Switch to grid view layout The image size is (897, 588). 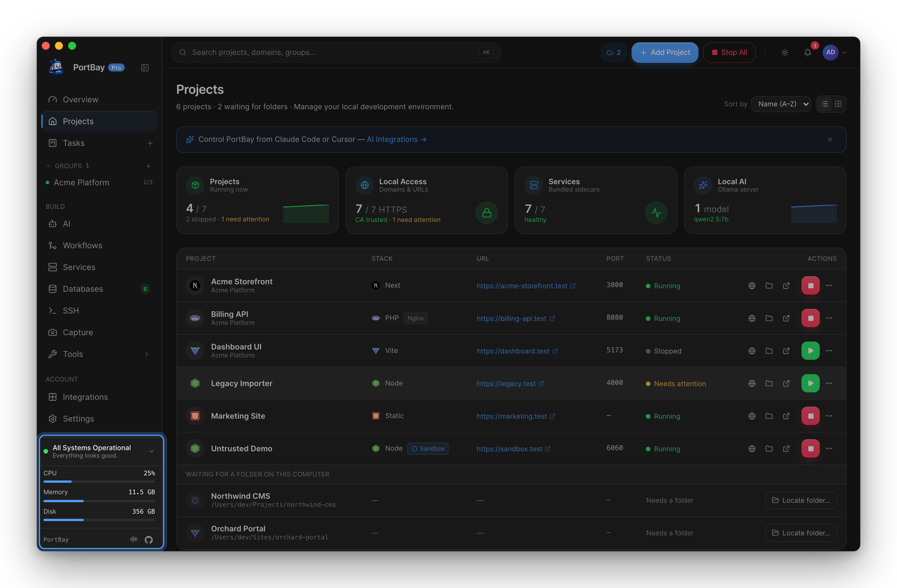838,104
